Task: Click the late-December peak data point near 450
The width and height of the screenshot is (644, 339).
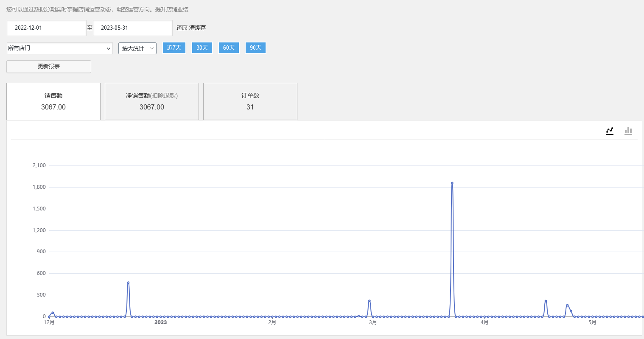Action: click(x=128, y=283)
